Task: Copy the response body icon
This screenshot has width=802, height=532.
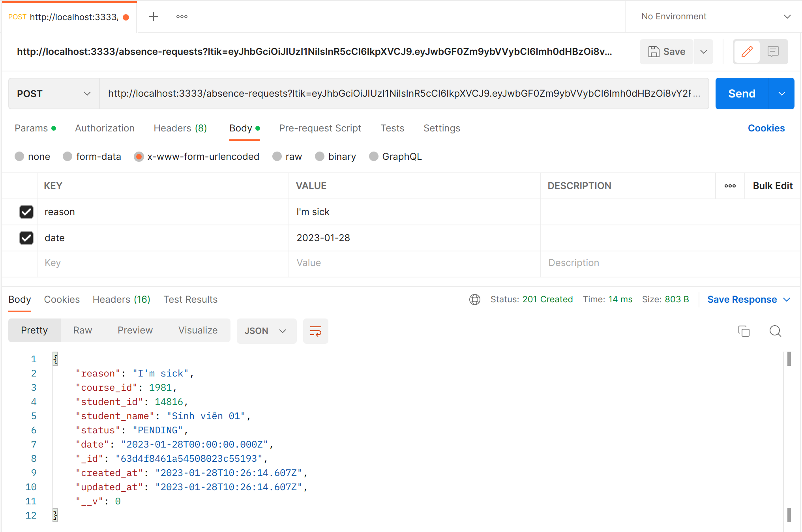Action: coord(744,331)
